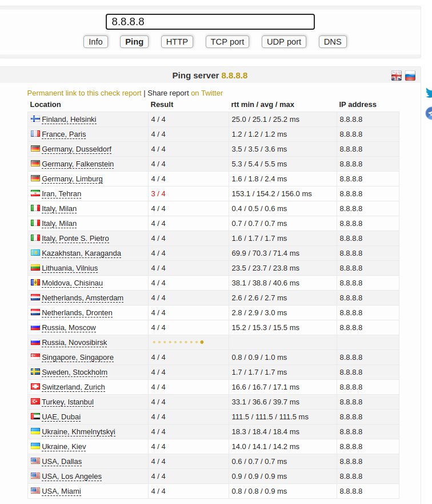The width and height of the screenshot is (432, 504).
Task: Click the flag beside Netherlands, Dronten
Action: point(35,312)
